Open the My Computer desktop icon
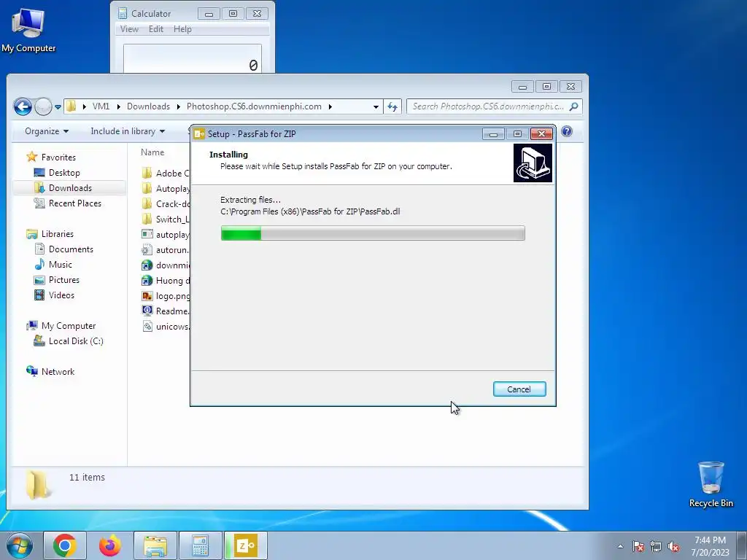Image resolution: width=747 pixels, height=560 pixels. pyautogui.click(x=28, y=30)
